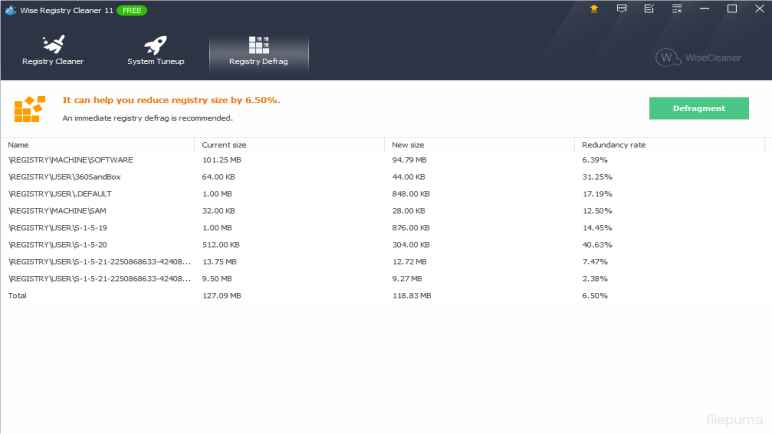This screenshot has height=434, width=772.
Task: Click the green Defragment button
Action: pos(699,108)
